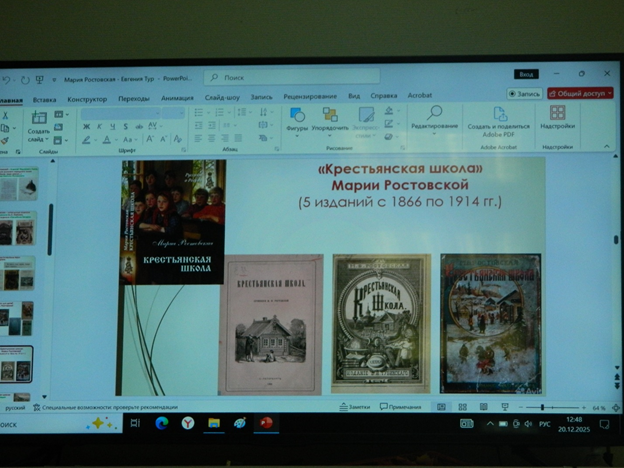Undo the last action
The height and width of the screenshot is (468, 624).
click(6, 80)
